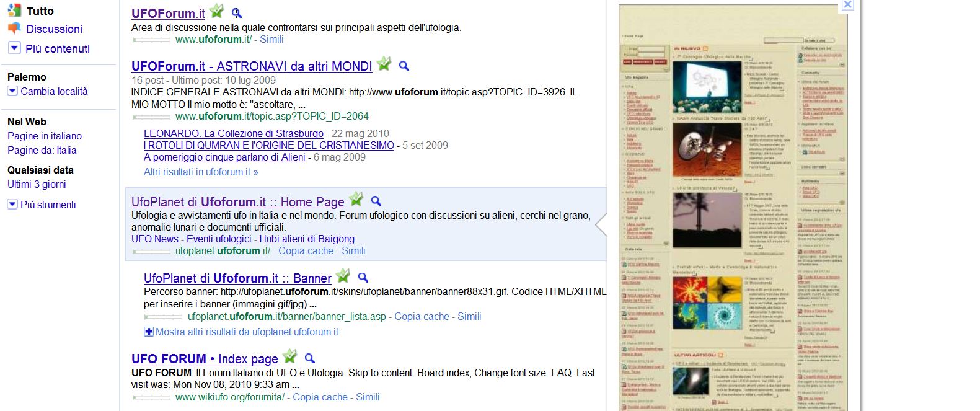
Task: Click Mostra altri risultati da ufoplanet.ufoforum.it
Action: (247, 332)
